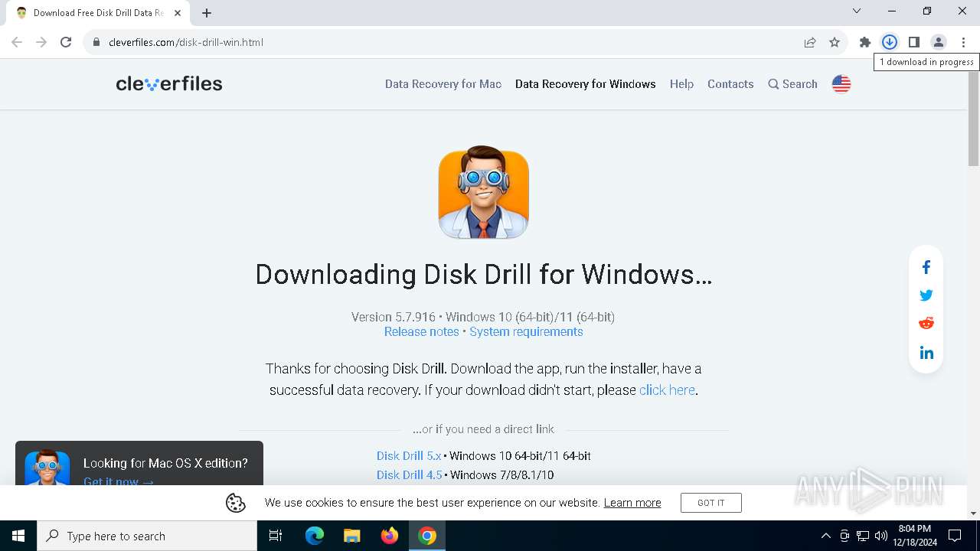Click the taskbar clock and date
The width and height of the screenshot is (980, 551).
pyautogui.click(x=915, y=536)
